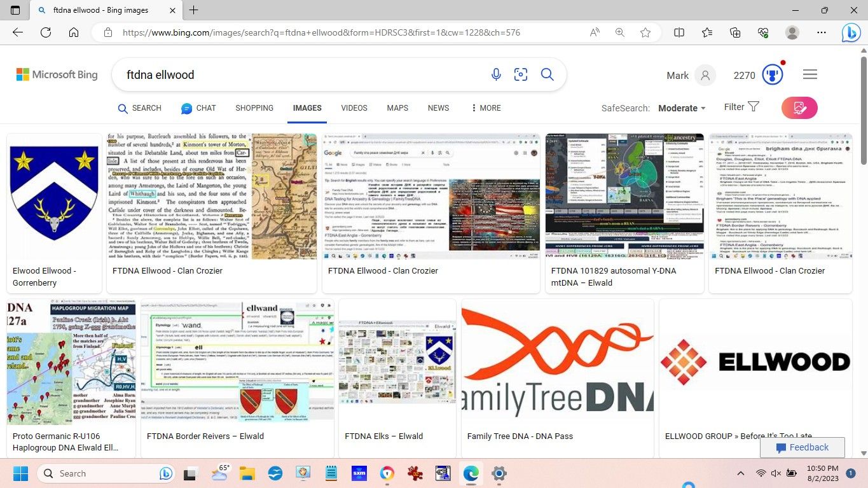Screen dimensions: 868x488
Task: Open the VIDEOS tab
Action: point(354,108)
